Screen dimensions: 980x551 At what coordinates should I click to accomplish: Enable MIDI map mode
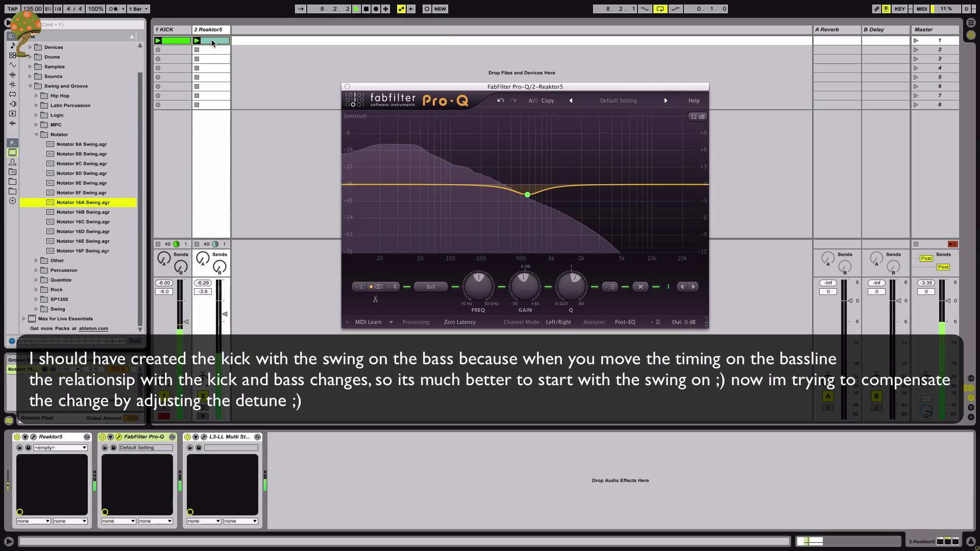922,9
